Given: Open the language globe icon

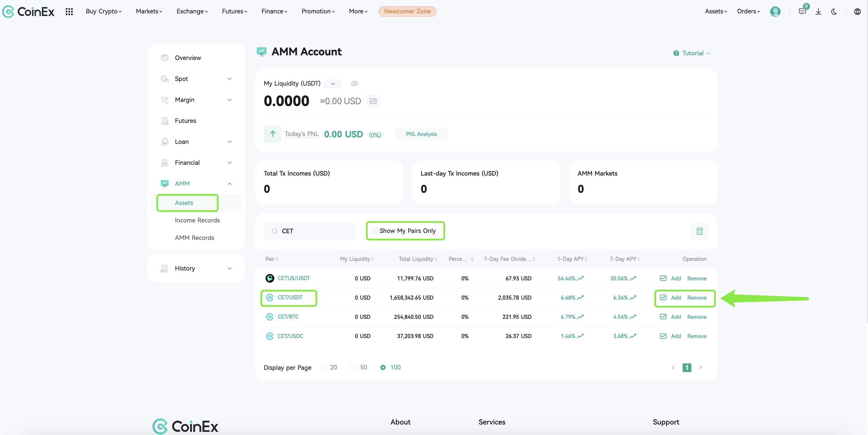Looking at the screenshot, I should pos(857,11).
